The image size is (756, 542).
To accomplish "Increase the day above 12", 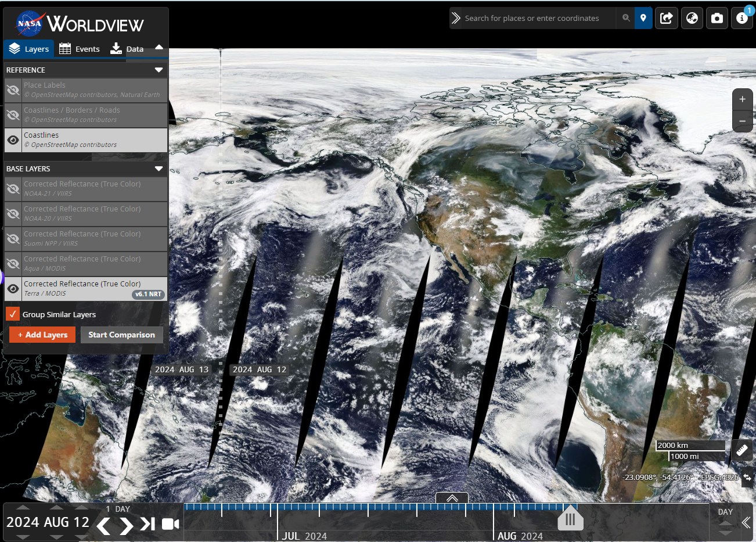I will point(81,508).
